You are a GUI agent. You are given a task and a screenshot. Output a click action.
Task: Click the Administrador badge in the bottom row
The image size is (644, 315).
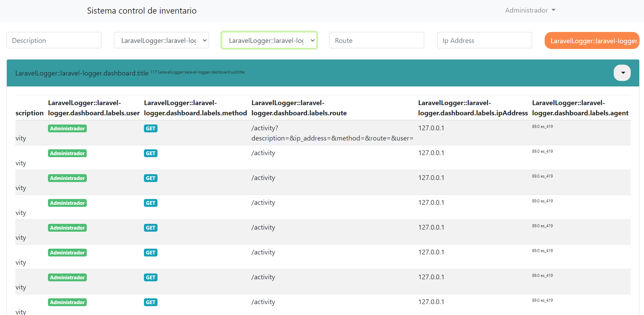67,302
